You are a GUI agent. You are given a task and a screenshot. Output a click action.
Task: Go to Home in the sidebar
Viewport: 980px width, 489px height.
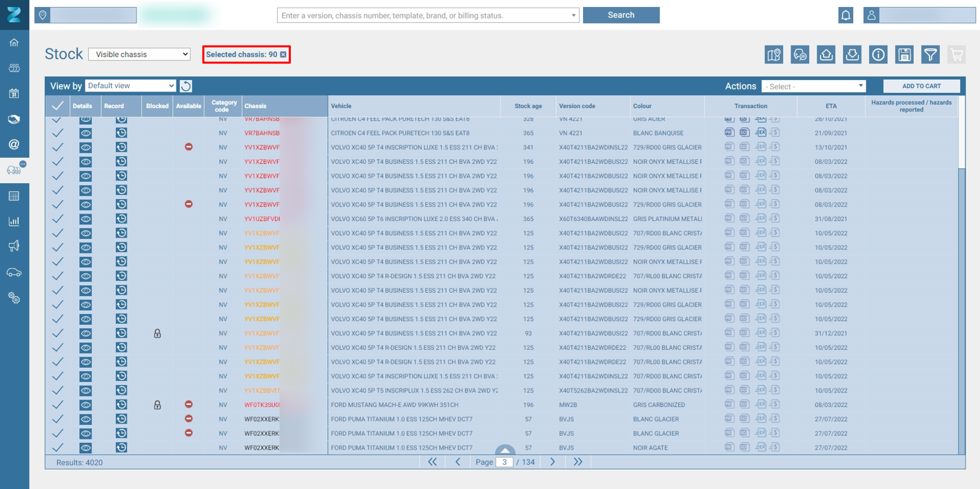pyautogui.click(x=14, y=43)
